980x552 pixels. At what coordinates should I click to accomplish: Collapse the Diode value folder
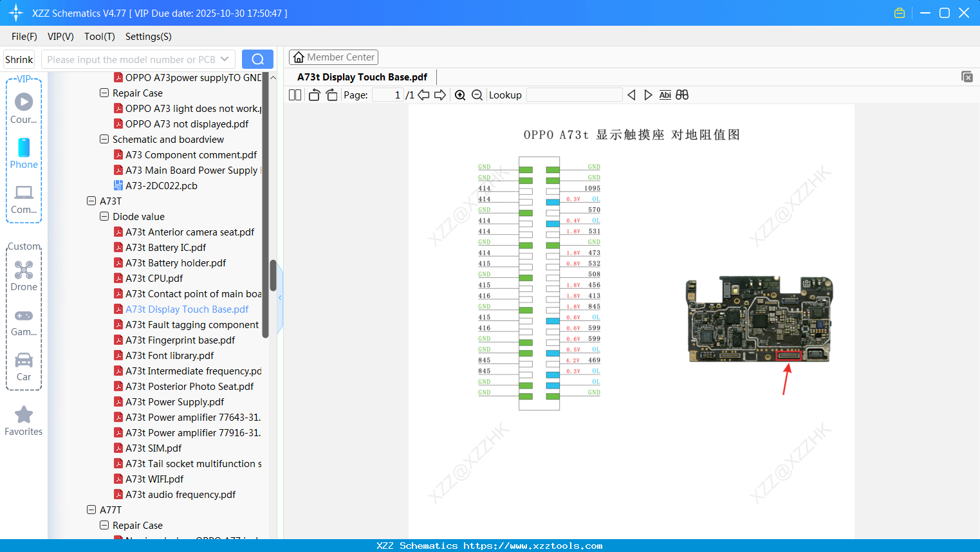pos(104,216)
